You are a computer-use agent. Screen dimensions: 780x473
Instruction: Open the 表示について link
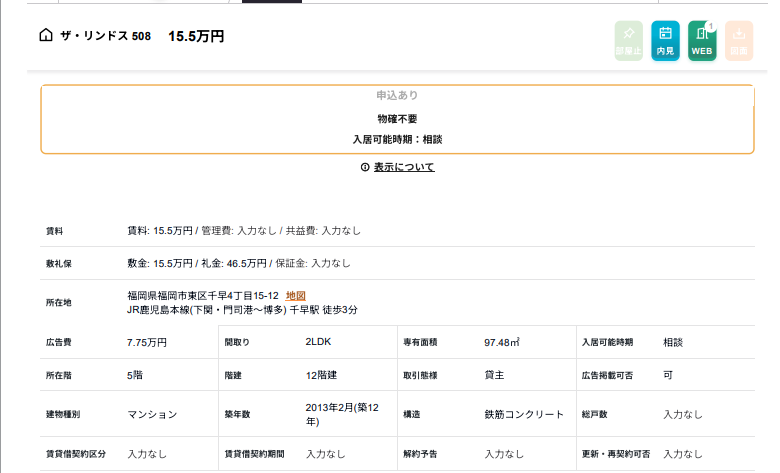[404, 167]
